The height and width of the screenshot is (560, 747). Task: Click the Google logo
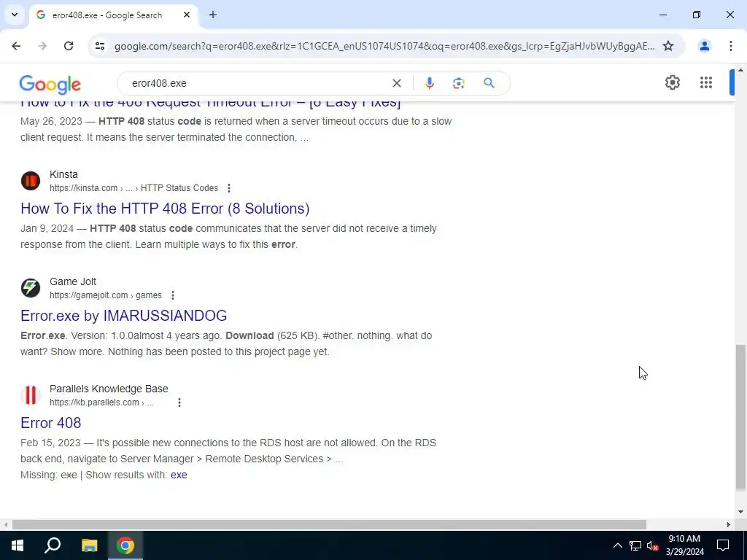50,85
